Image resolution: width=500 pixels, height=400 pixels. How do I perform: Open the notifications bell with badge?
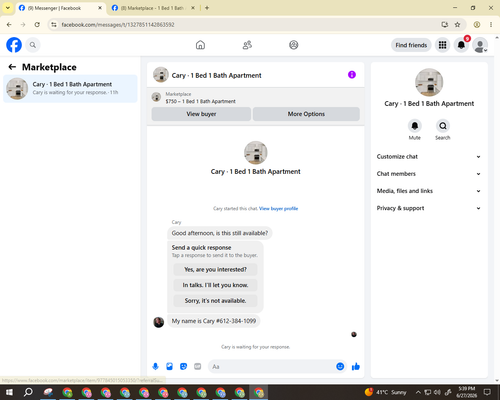[x=461, y=45]
